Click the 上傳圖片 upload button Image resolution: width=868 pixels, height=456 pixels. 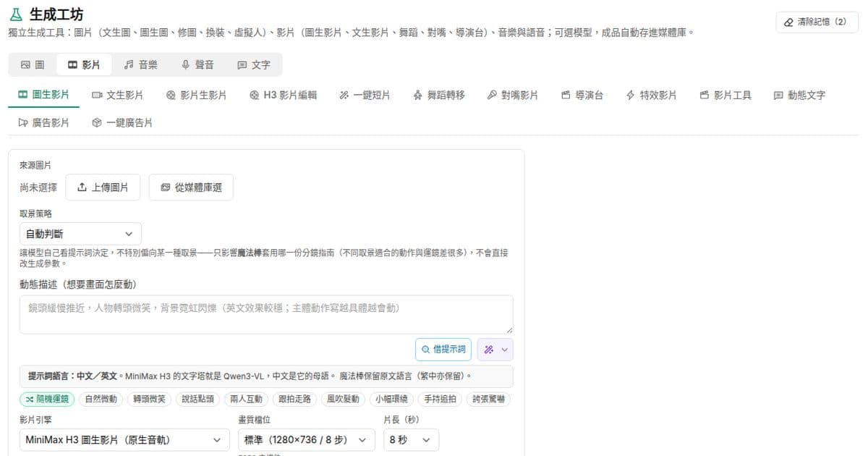coord(103,187)
